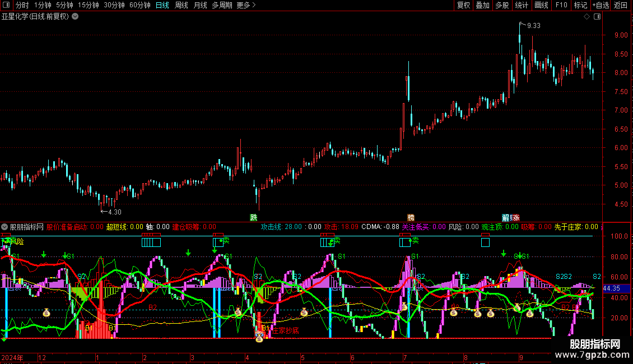
Task: Open the 更多 periods menu
Action: (x=246, y=6)
